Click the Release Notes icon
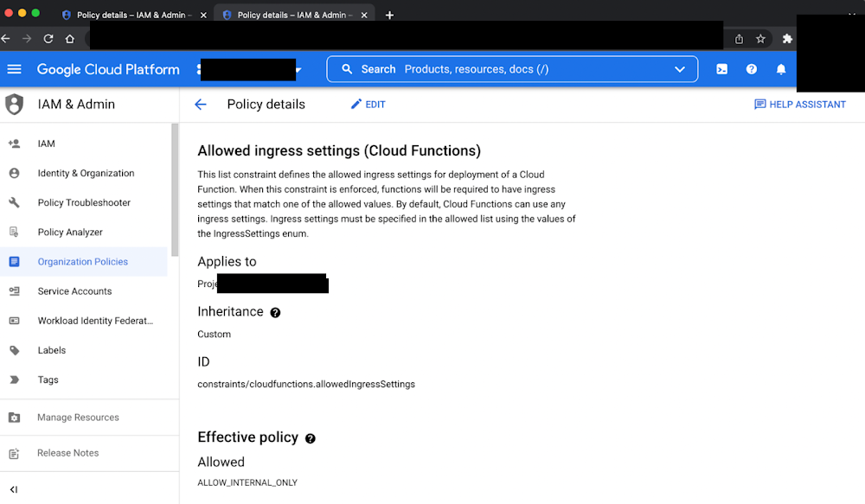Viewport: 865px width, 504px height. [15, 453]
